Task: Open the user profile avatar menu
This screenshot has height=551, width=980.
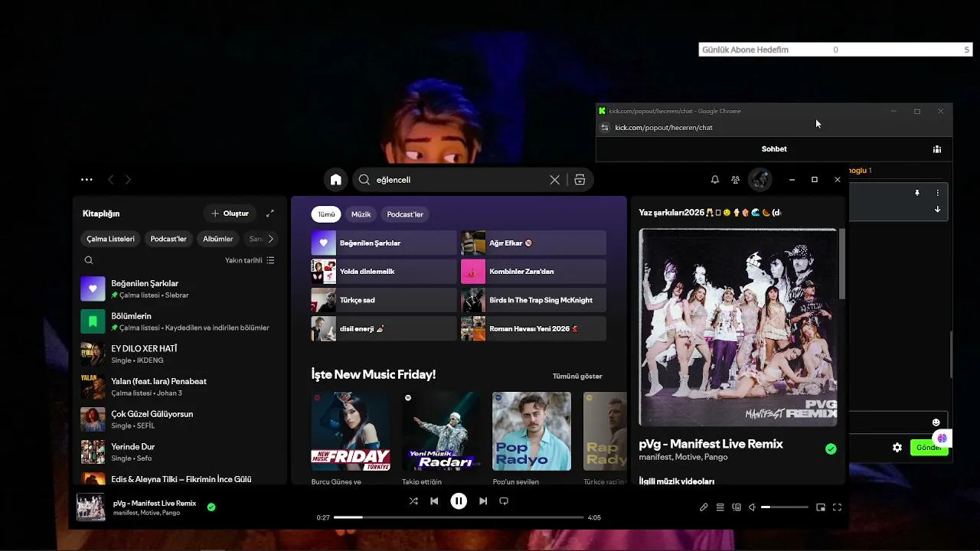Action: [x=759, y=180]
